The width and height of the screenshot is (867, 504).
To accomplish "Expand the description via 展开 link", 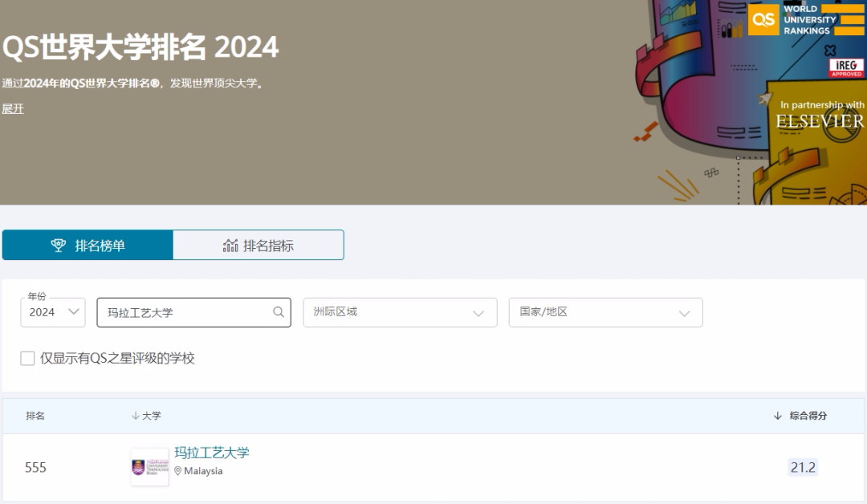I will coord(14,108).
